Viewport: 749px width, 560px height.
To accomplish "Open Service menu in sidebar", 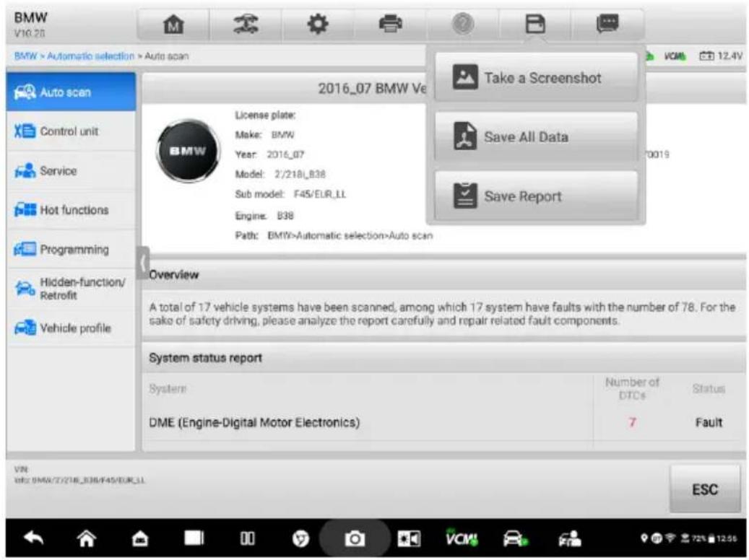I will (x=71, y=170).
